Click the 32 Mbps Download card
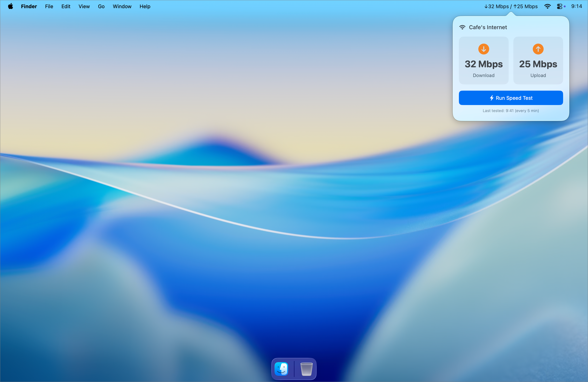This screenshot has height=382, width=588. tap(484, 60)
